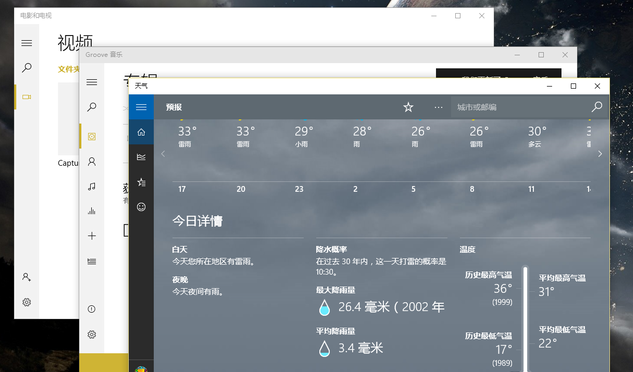
Task: Click feedback smiley icon in Weather sidebar
Action: click(x=141, y=207)
